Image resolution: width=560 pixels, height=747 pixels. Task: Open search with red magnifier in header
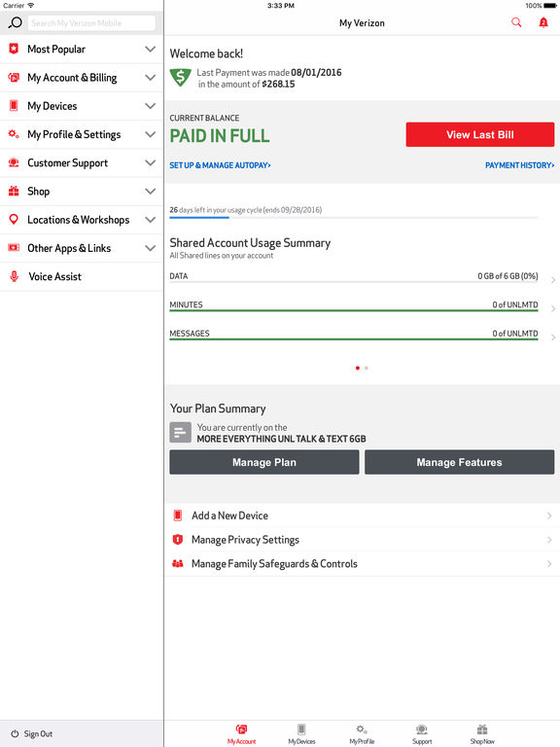pos(516,22)
